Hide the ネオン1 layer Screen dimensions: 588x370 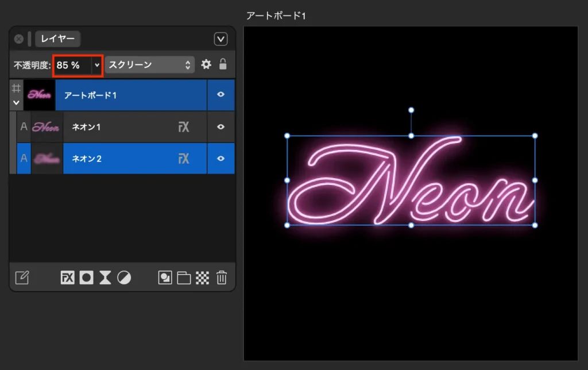coord(221,127)
